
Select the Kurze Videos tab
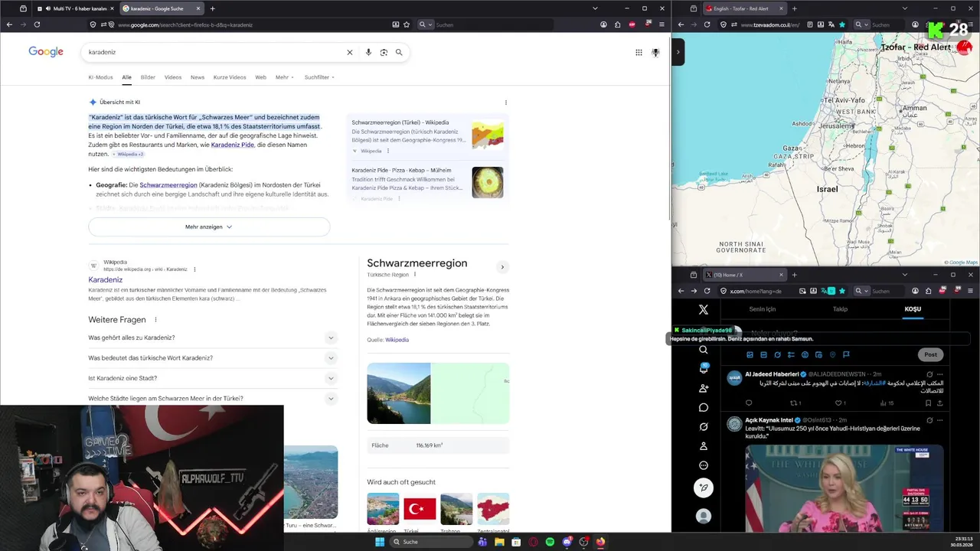230,77
